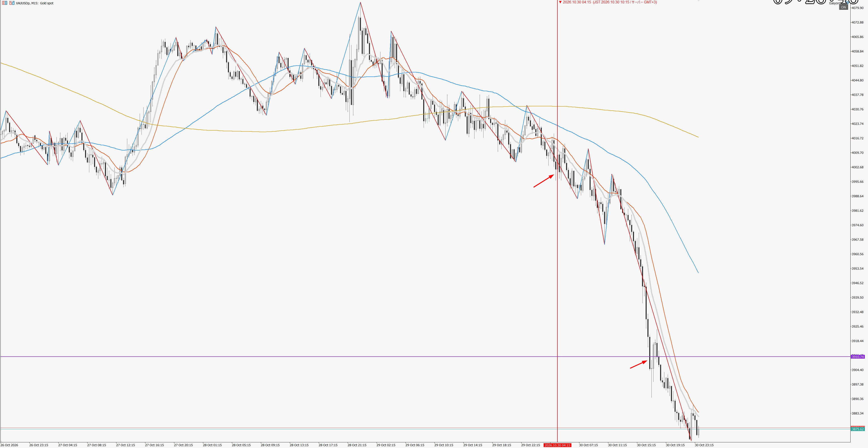Click the XAUUSDp, M15: Gold spot title
The width and height of the screenshot is (868, 448).
[34, 3]
